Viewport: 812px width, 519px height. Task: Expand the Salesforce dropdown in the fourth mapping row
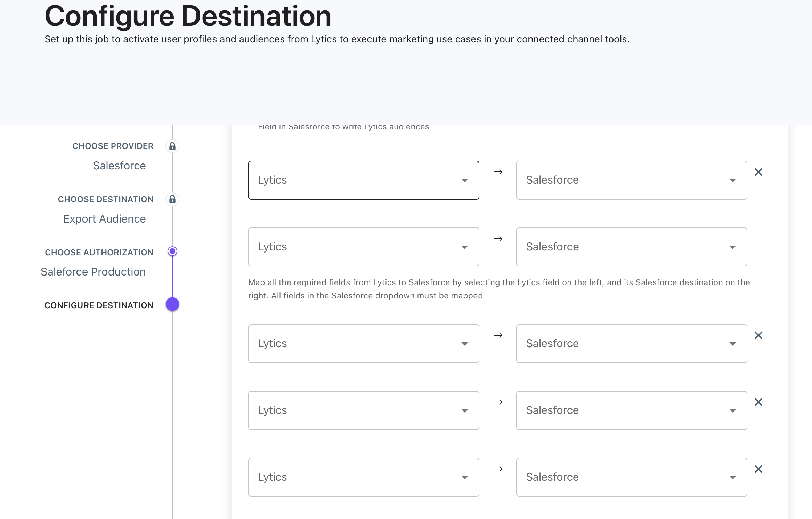click(632, 410)
